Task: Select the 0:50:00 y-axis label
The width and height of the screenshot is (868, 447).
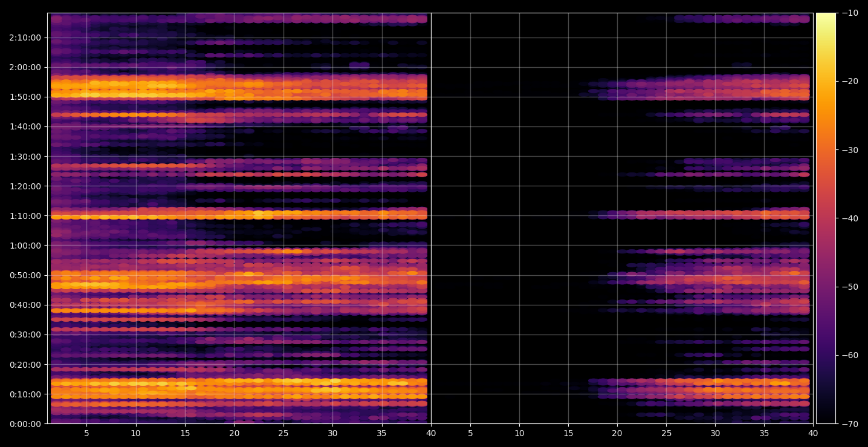Action: coord(25,275)
